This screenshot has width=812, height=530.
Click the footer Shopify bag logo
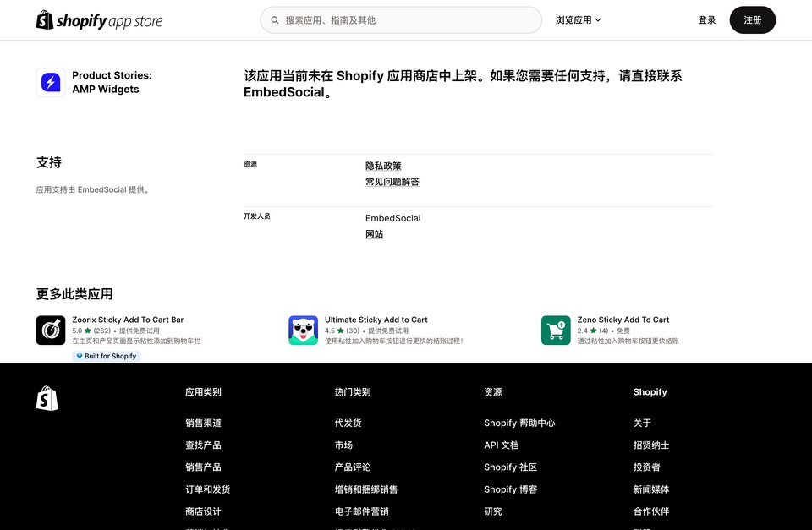pyautogui.click(x=47, y=398)
